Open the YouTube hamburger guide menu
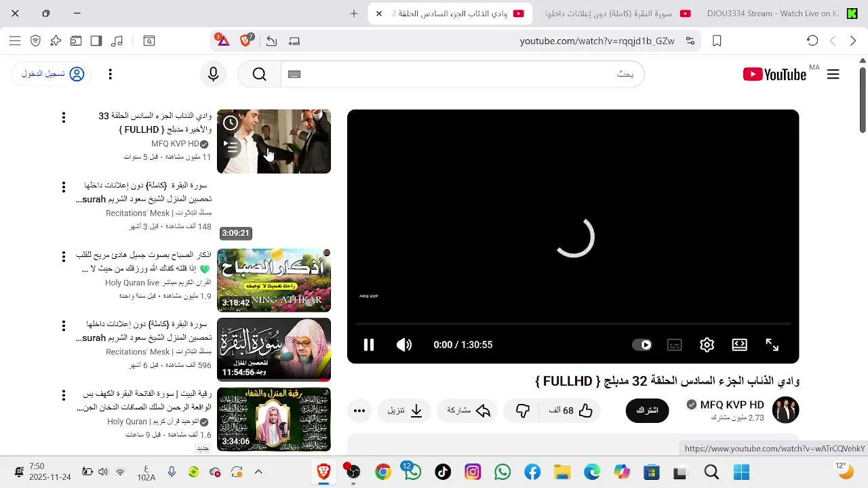This screenshot has width=868, height=488. (x=833, y=75)
